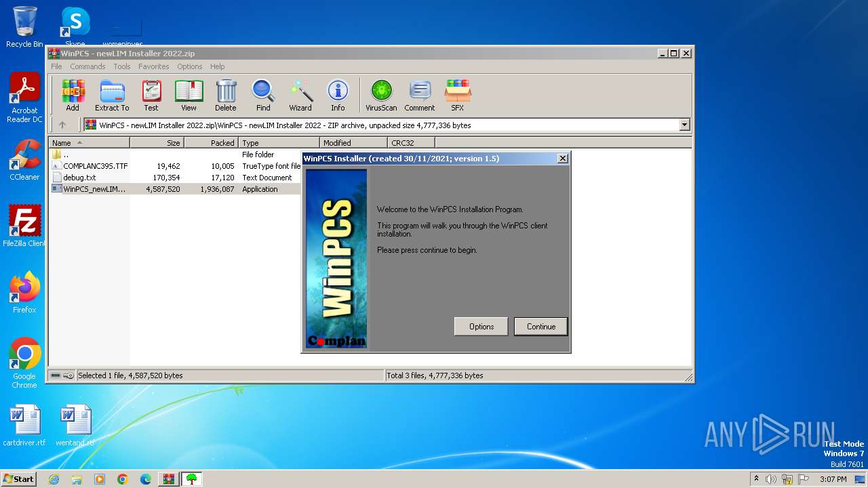Show hidden tray icons arrow
The width and height of the screenshot is (868, 488).
tap(756, 479)
